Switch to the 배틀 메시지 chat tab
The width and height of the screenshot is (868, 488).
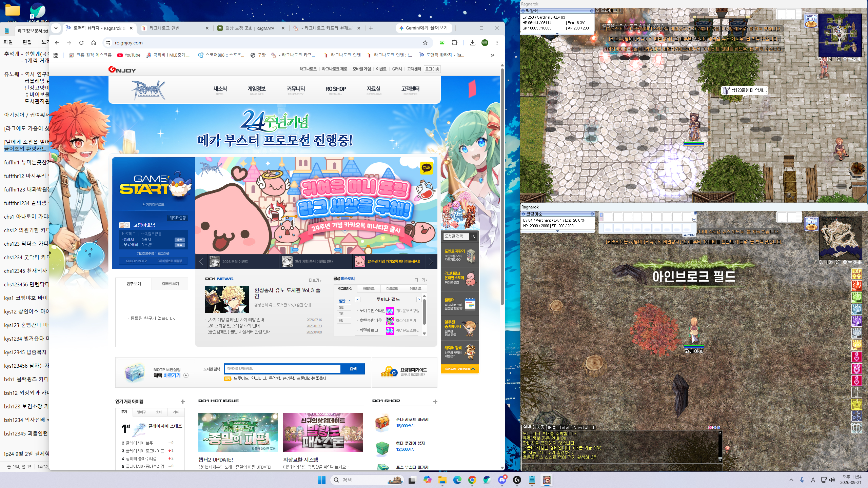[558, 428]
